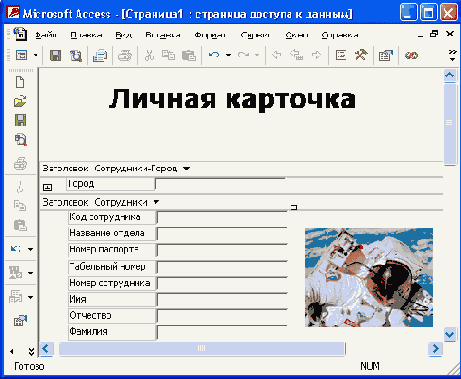Open the Сервис menu

coord(255,35)
